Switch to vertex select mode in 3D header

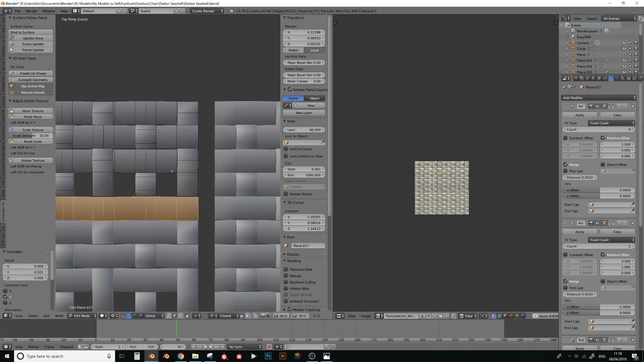pos(169,316)
